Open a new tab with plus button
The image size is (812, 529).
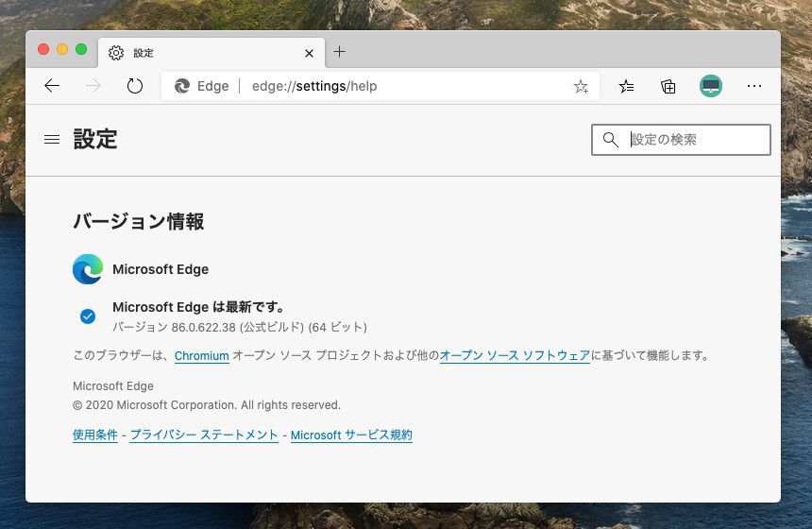pyautogui.click(x=339, y=51)
